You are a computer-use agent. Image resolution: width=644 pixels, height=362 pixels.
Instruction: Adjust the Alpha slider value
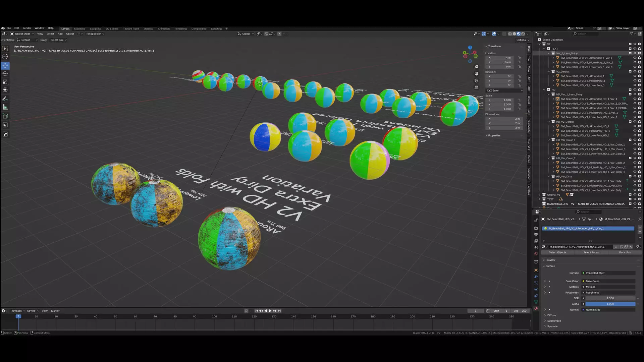click(610, 304)
